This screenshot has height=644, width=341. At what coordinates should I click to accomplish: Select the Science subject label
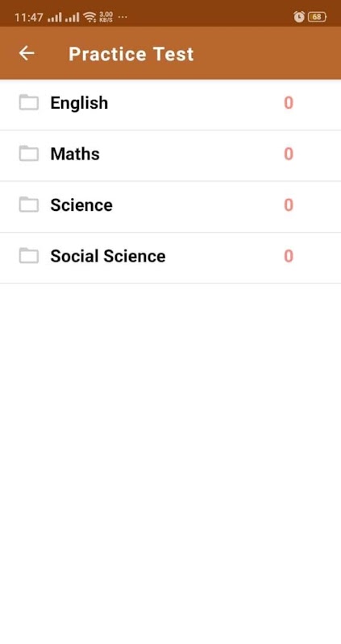pos(81,205)
